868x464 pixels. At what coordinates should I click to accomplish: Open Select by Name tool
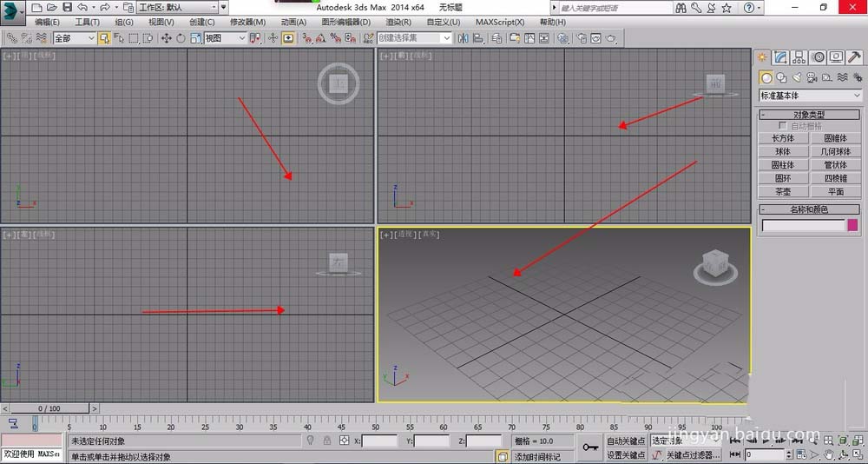click(x=119, y=38)
